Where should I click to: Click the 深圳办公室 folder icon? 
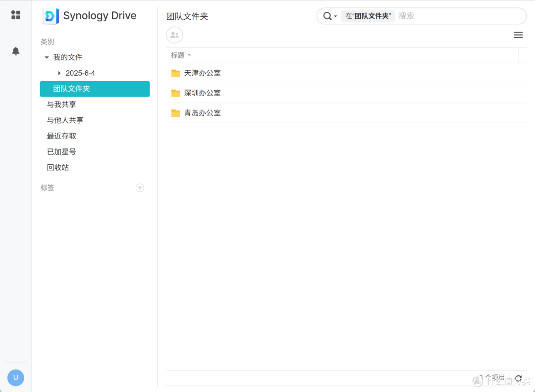point(175,93)
